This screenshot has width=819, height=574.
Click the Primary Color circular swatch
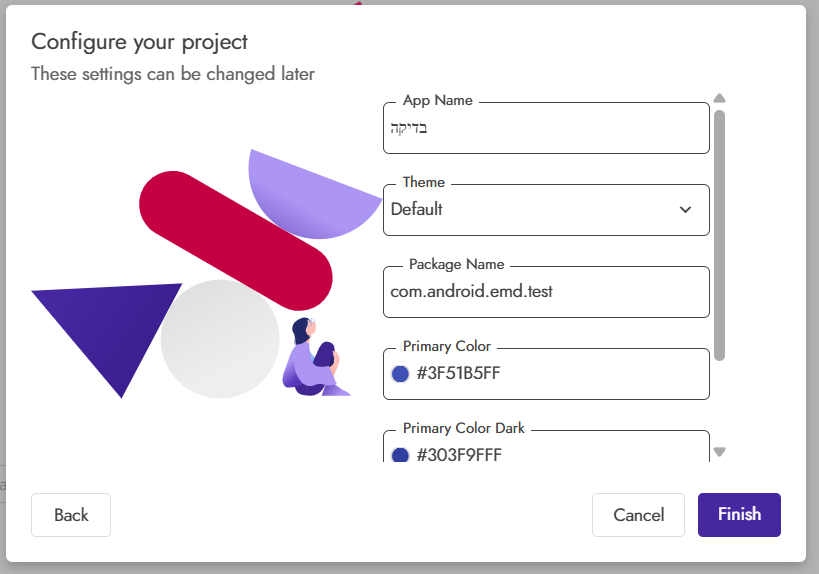400,374
